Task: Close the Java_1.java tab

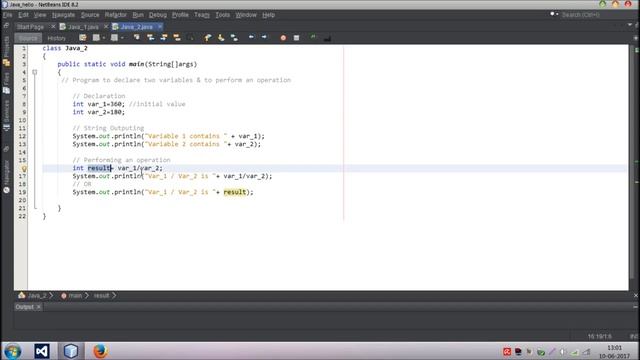Action: tap(106, 27)
